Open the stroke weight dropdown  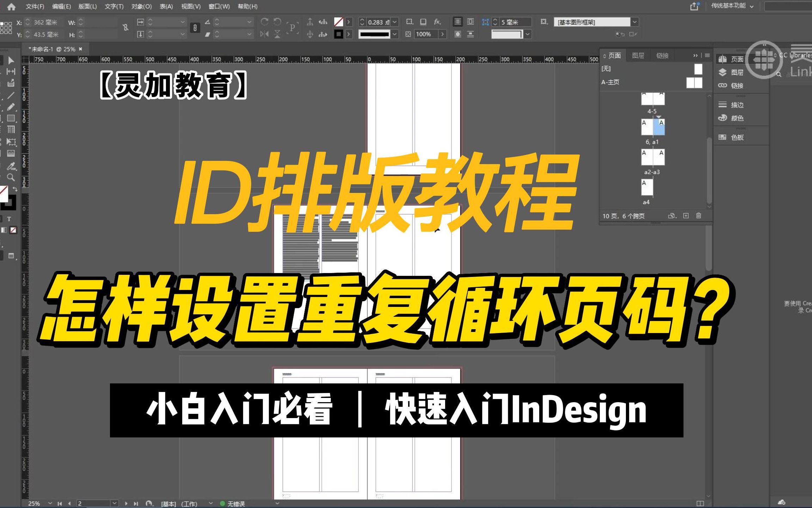pos(395,22)
